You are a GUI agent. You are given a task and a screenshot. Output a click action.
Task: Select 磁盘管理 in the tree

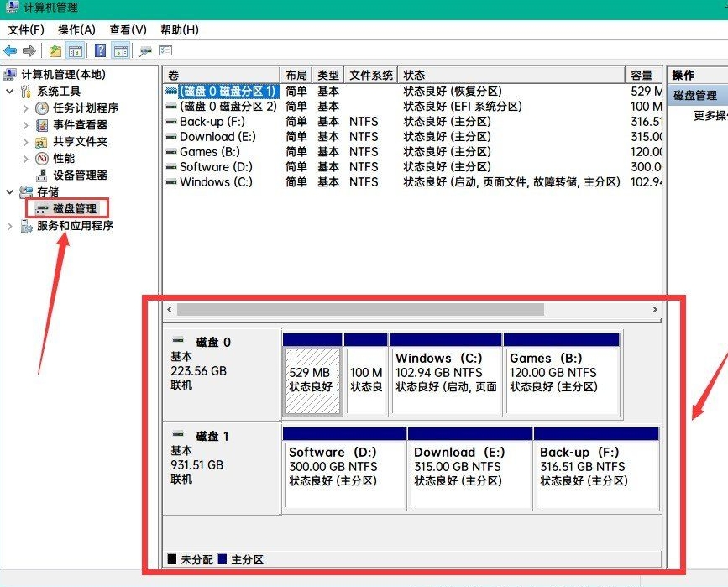(75, 209)
